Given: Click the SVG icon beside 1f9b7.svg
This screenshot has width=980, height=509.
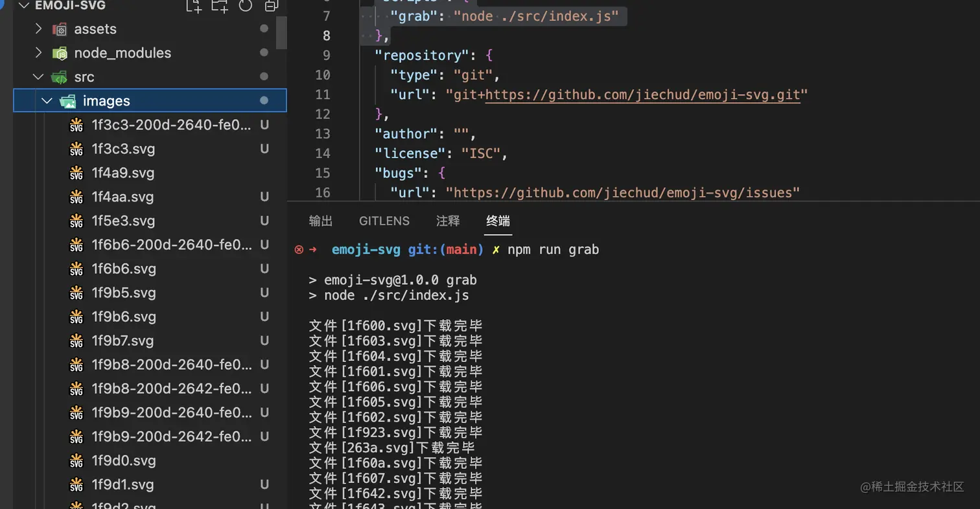Looking at the screenshot, I should click(76, 341).
